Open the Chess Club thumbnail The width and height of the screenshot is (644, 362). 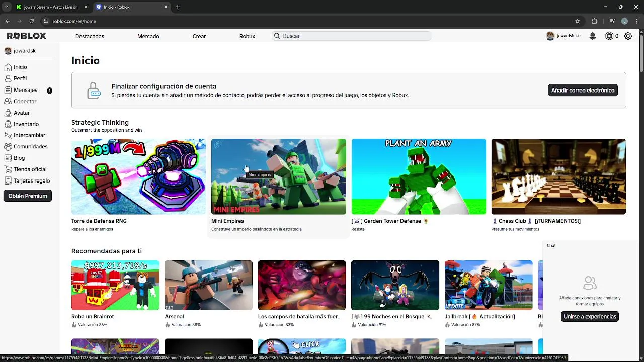558,176
